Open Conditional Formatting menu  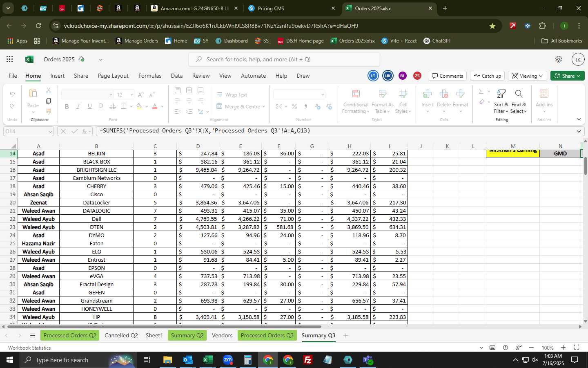pos(356,101)
